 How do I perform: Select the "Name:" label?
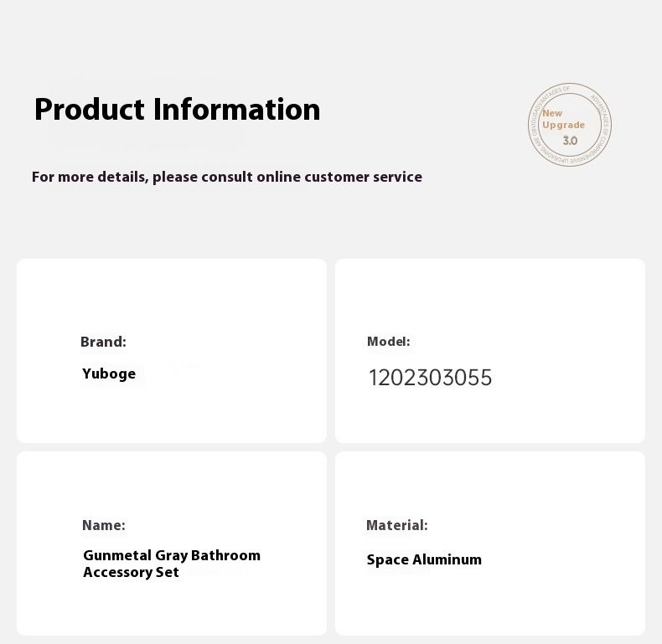(104, 525)
